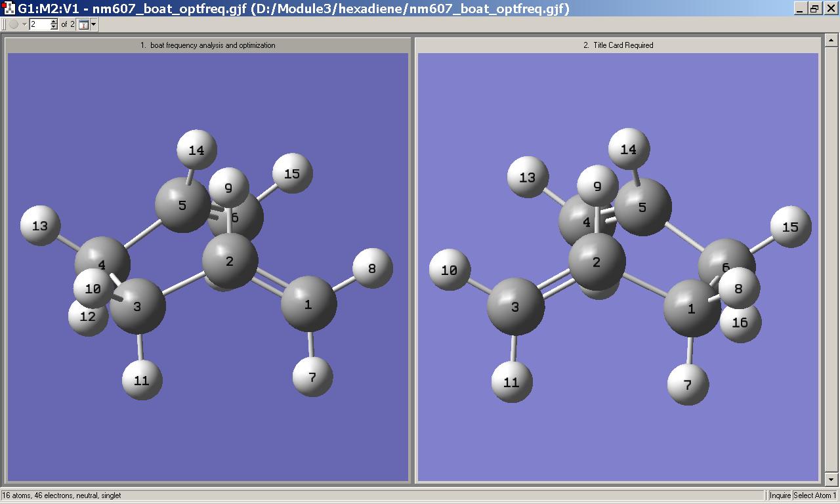Select hydrogen atom 15 in the left model
840x504 pixels.
click(x=292, y=173)
